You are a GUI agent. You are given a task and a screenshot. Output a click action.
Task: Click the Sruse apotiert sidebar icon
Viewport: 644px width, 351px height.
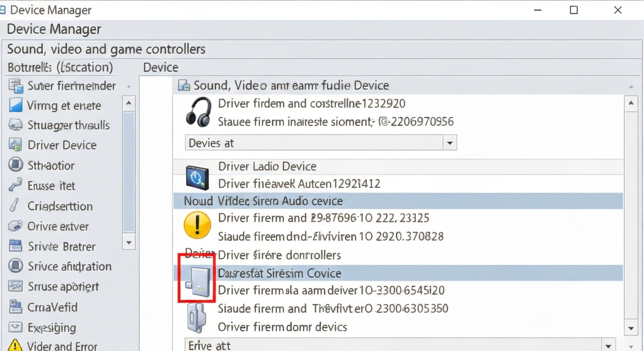pyautogui.click(x=14, y=287)
